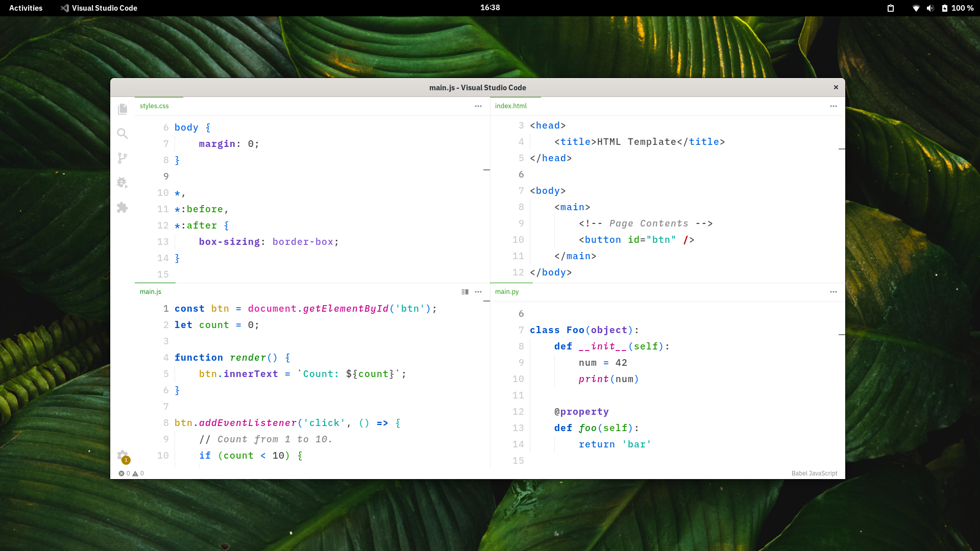Click the errors count icon in status bar

click(x=122, y=473)
